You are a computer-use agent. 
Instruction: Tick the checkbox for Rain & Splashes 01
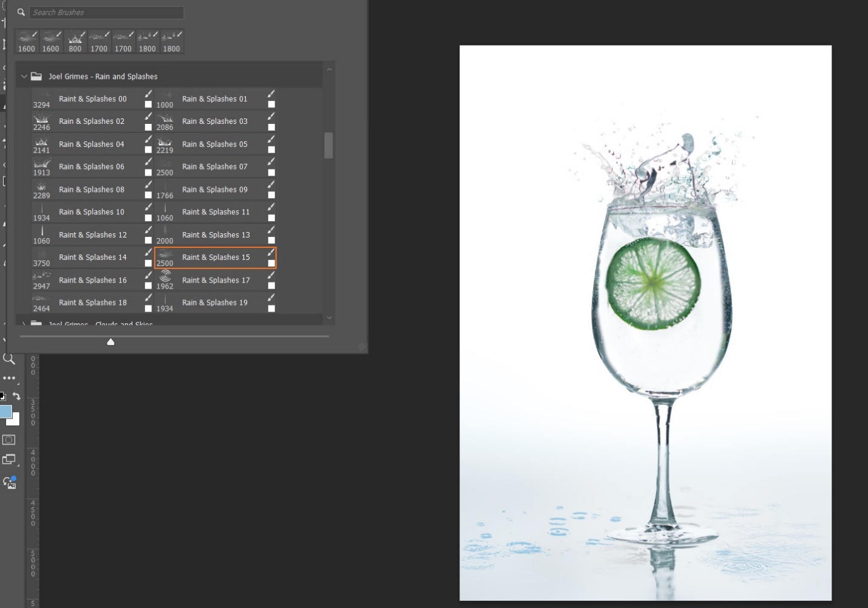[271, 104]
